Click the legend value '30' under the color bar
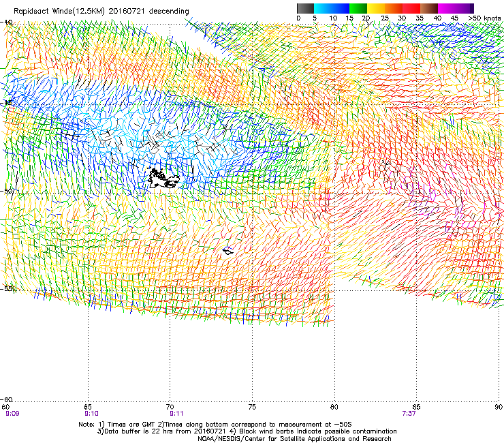 (x=402, y=18)
